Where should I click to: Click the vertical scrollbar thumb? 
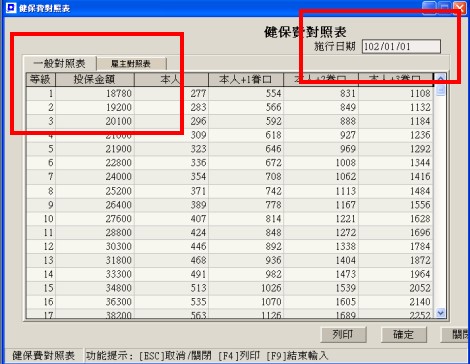(440, 90)
